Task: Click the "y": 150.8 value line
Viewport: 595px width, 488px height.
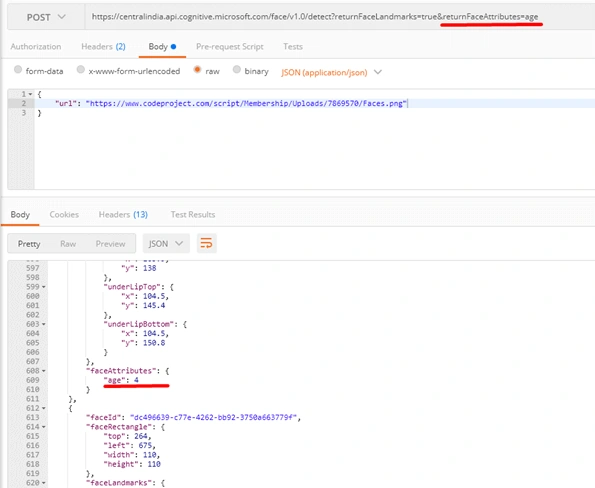Action: [143, 343]
